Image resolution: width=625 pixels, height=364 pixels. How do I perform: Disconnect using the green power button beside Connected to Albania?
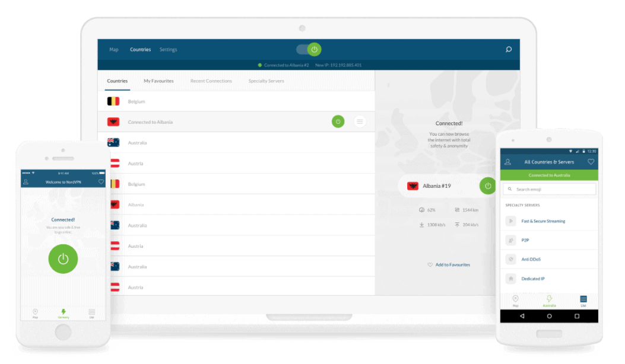pos(338,122)
